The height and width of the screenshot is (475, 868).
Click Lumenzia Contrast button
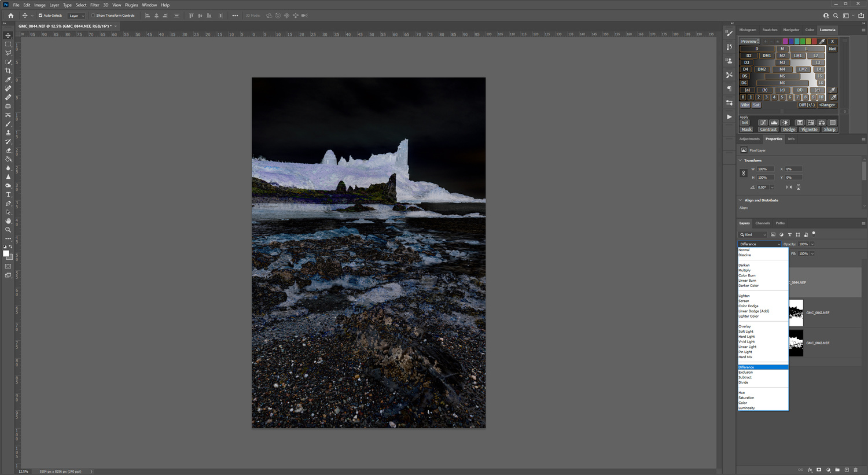[x=768, y=129]
